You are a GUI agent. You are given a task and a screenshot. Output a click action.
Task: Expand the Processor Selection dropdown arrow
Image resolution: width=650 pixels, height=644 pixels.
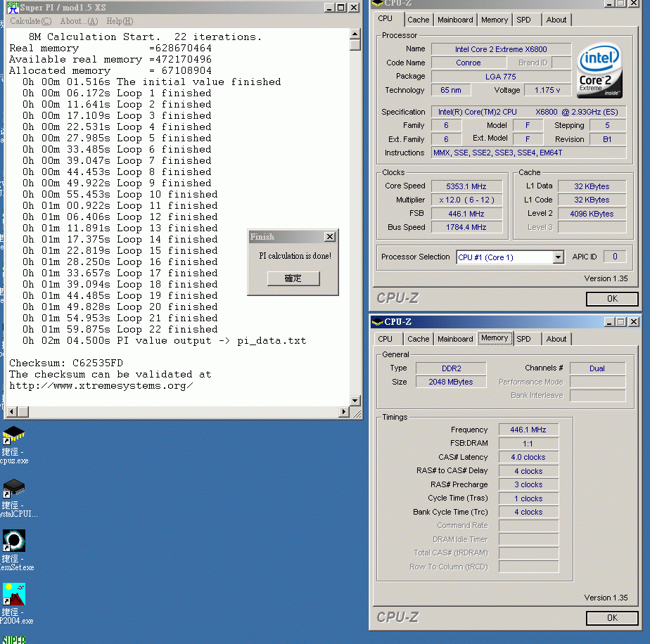558,257
